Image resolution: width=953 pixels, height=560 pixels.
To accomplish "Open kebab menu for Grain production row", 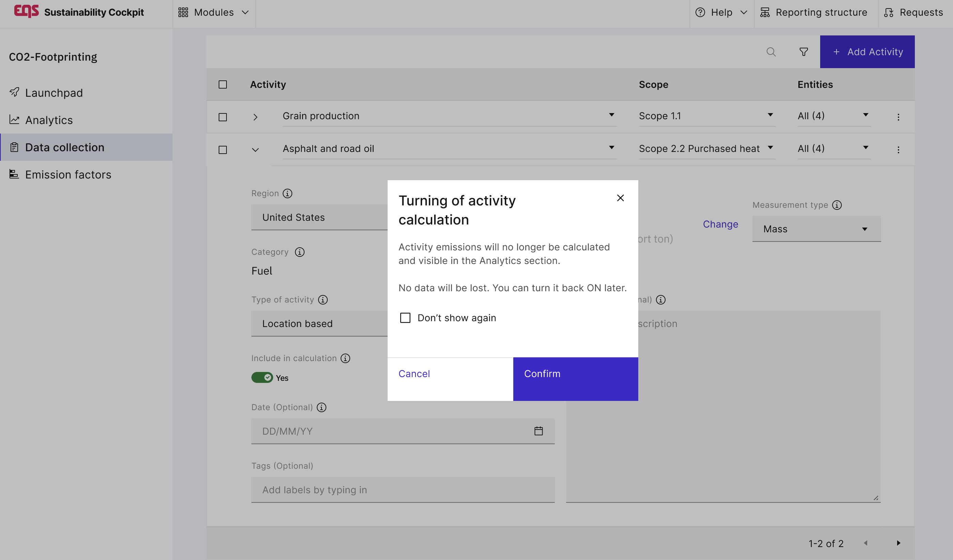I will coord(898,117).
